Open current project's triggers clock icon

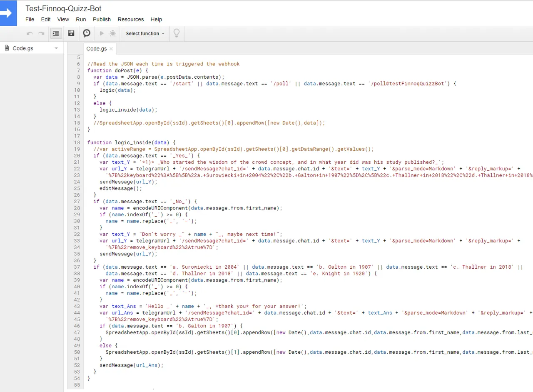click(87, 33)
